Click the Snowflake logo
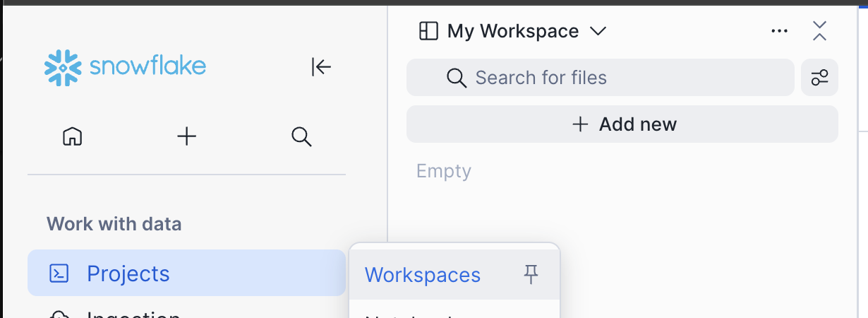The width and height of the screenshot is (868, 318). (125, 67)
